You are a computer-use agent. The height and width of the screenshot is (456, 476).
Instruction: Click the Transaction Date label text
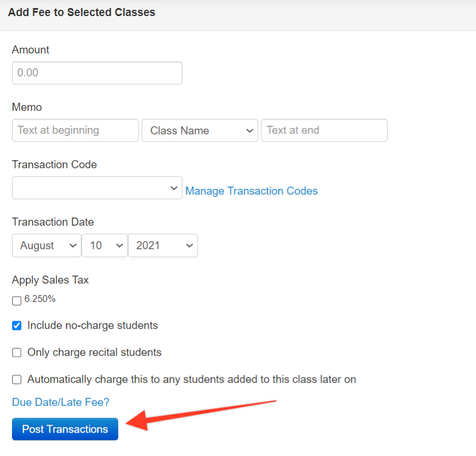pos(53,222)
